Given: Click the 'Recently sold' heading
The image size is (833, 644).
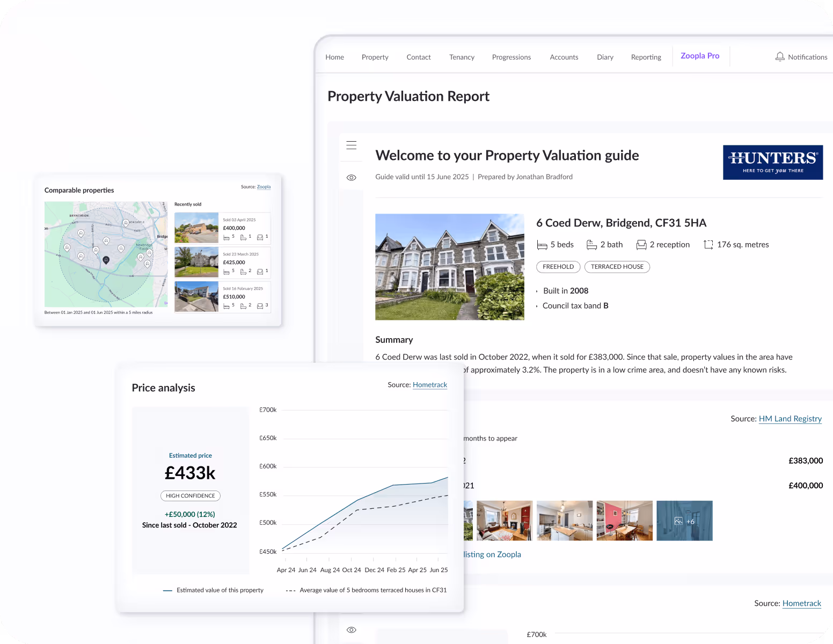Looking at the screenshot, I should point(188,204).
